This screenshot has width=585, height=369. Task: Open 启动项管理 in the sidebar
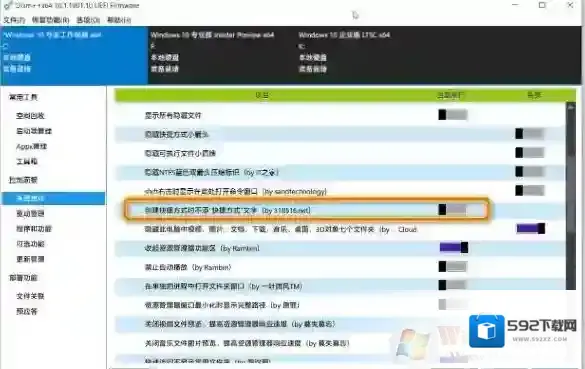34,131
